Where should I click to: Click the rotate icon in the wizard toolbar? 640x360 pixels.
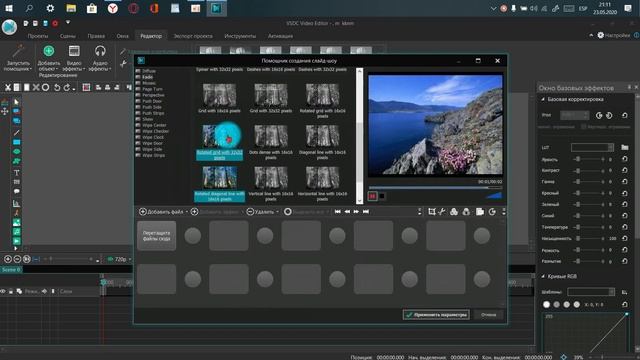[492, 211]
